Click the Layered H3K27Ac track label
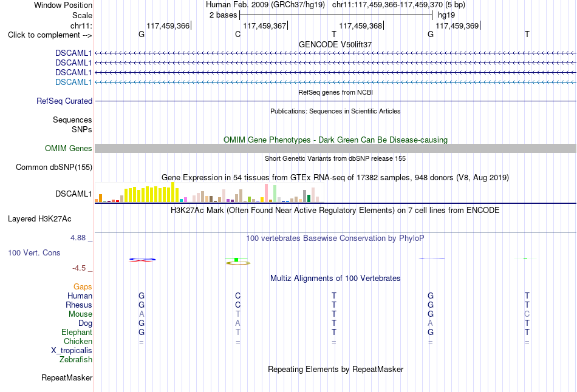Screen dimensions: 577x392 click(x=39, y=219)
